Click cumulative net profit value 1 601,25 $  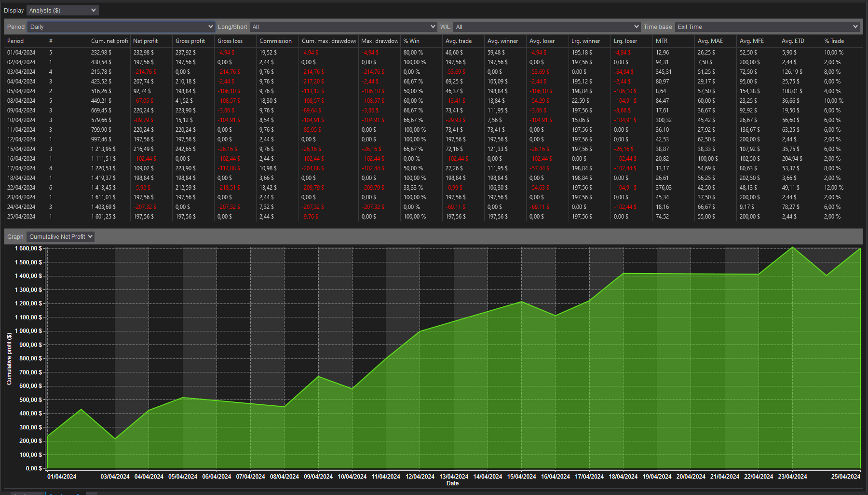pyautogui.click(x=104, y=217)
